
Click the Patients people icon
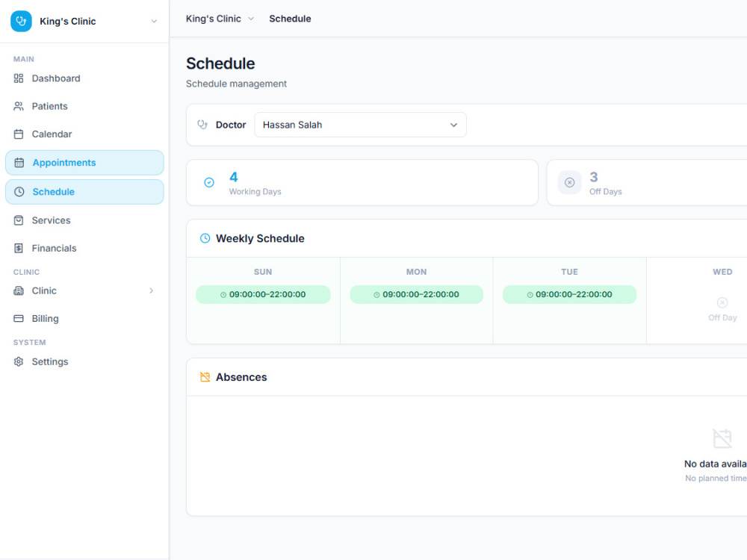(x=19, y=106)
